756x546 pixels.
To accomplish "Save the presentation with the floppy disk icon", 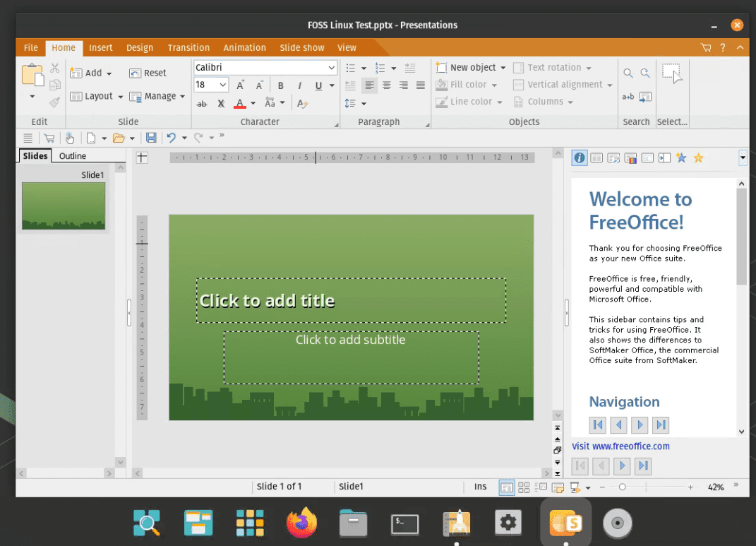I will 151,138.
